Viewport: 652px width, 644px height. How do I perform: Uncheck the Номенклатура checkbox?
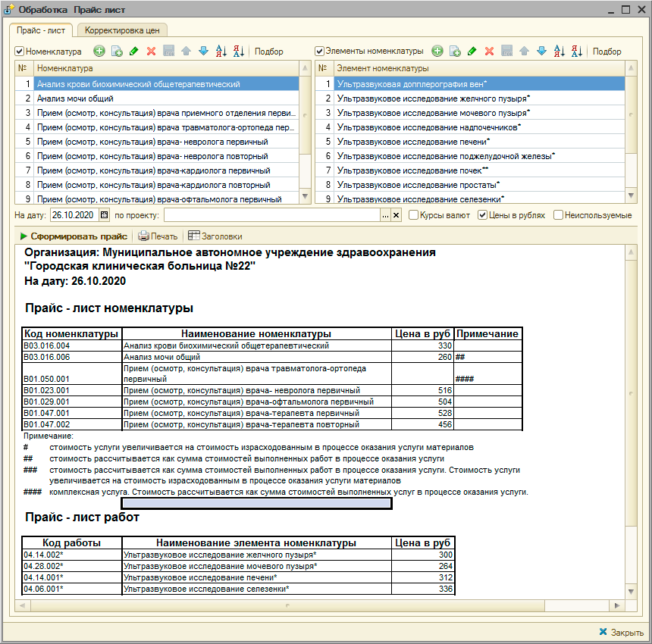click(x=20, y=52)
